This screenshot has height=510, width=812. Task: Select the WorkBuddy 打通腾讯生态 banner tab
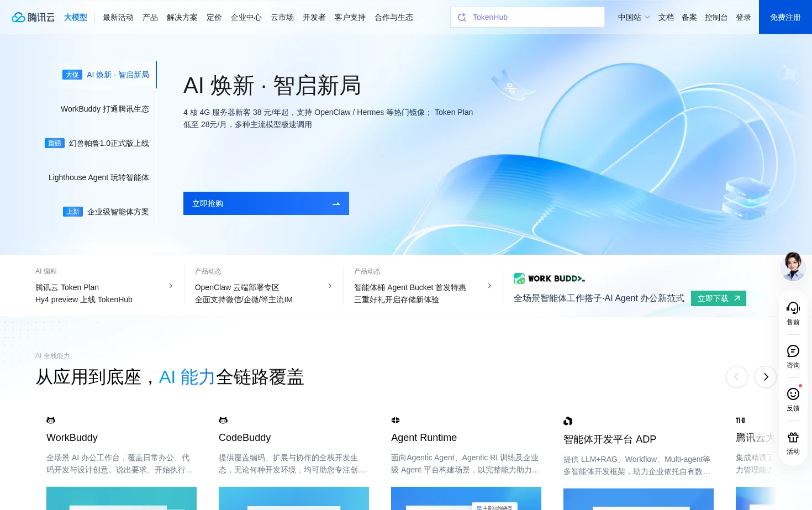[105, 109]
